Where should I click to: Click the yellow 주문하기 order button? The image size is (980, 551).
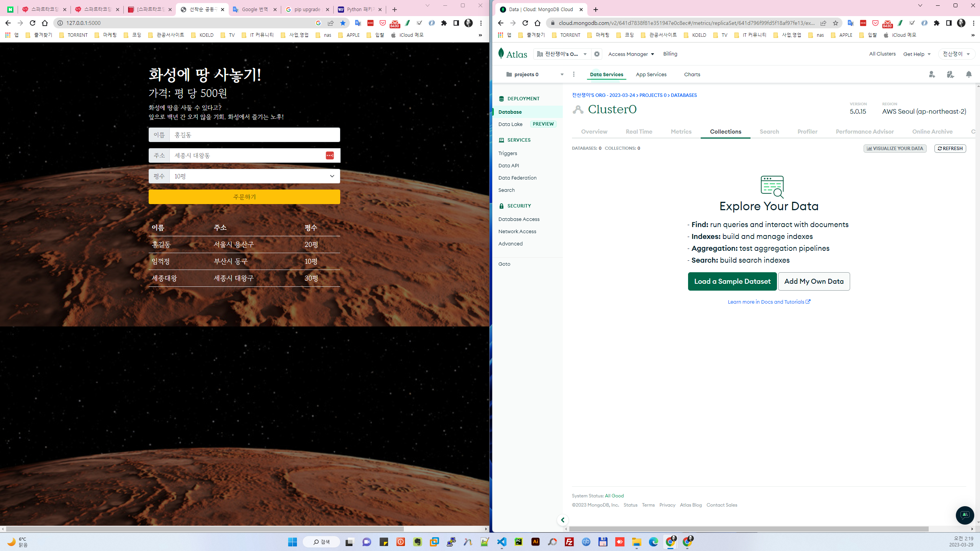coord(244,197)
